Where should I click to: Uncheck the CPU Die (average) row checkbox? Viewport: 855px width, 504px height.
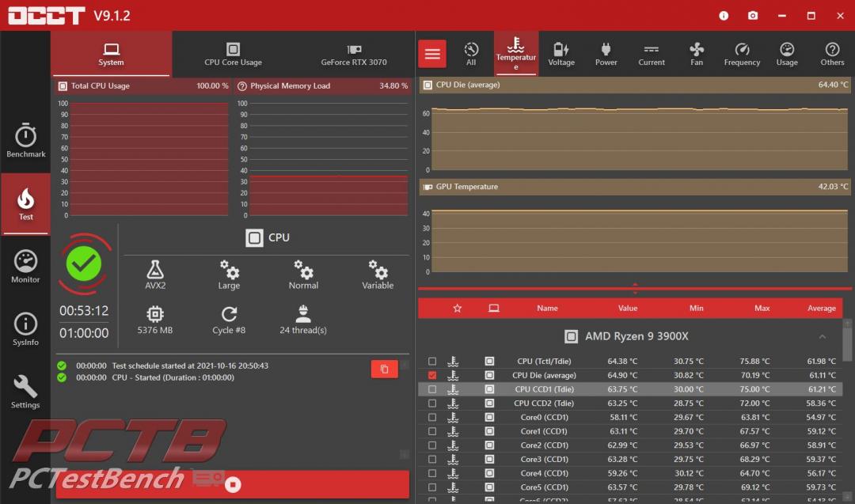click(x=432, y=375)
